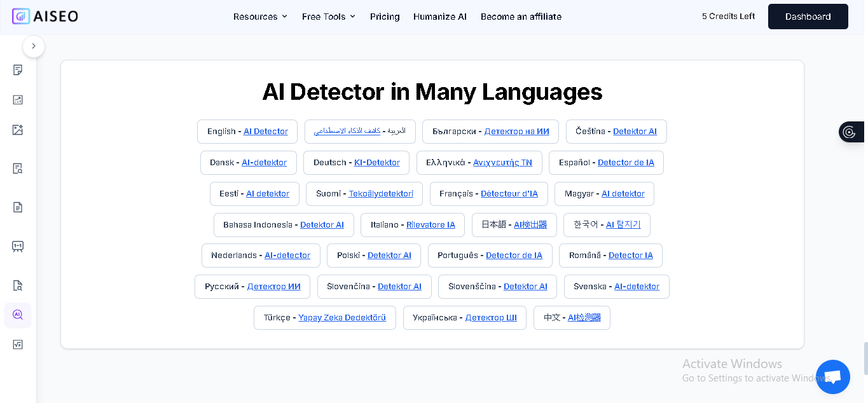The image size is (868, 403).
Task: Open the 1-1 presentation board sidebar icon
Action: pos(18,247)
